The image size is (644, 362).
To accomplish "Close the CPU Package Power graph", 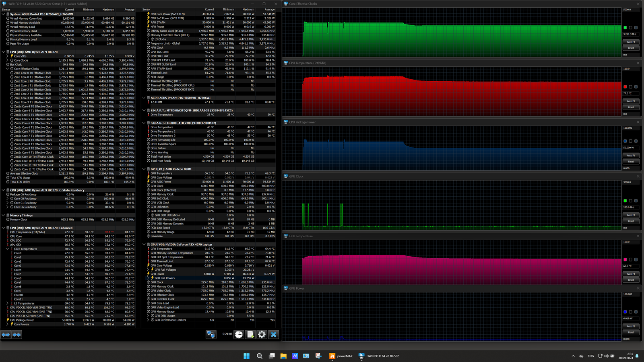I will pos(638,122).
